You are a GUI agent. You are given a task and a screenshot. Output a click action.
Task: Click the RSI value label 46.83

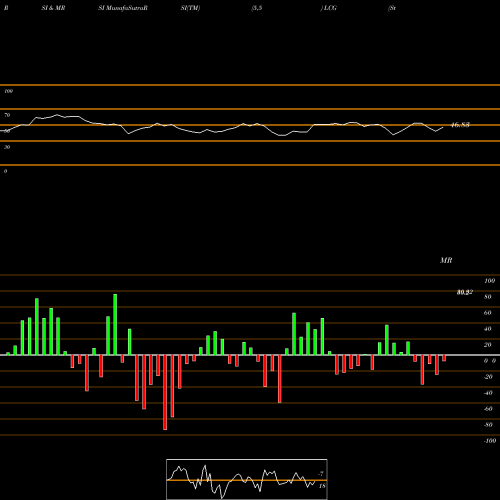pos(460,125)
